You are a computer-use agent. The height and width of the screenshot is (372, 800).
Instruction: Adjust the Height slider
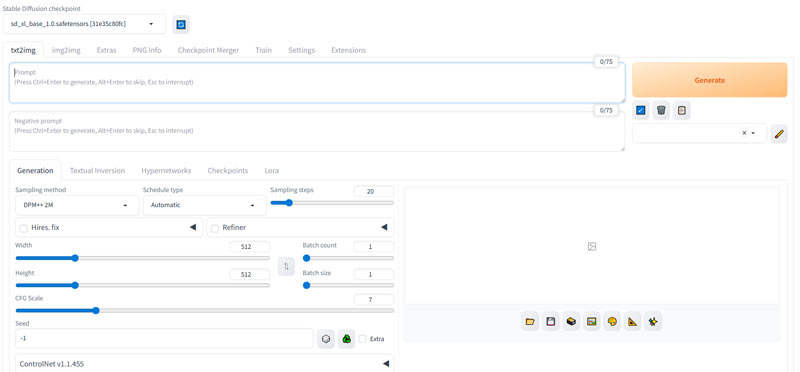click(x=142, y=285)
